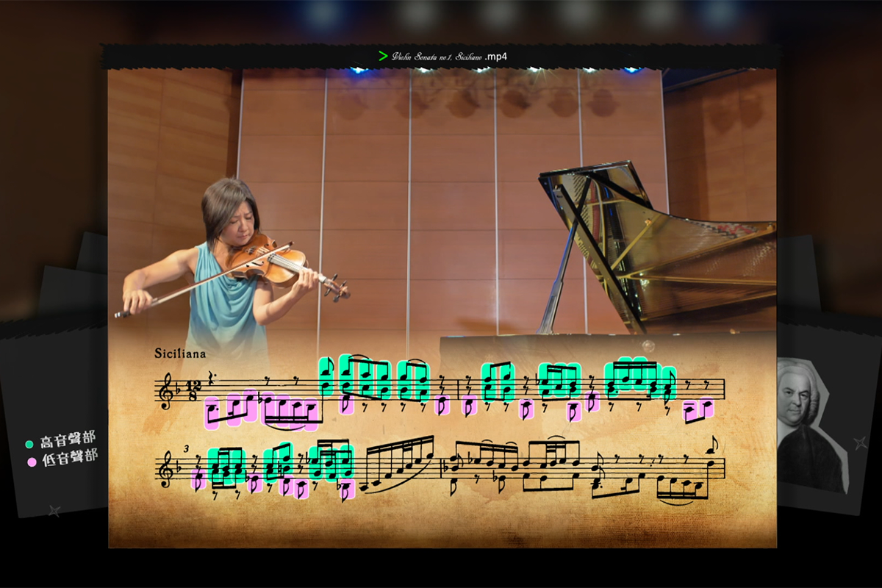Click the last pink-highlighted note pair on top staff

click(698, 408)
